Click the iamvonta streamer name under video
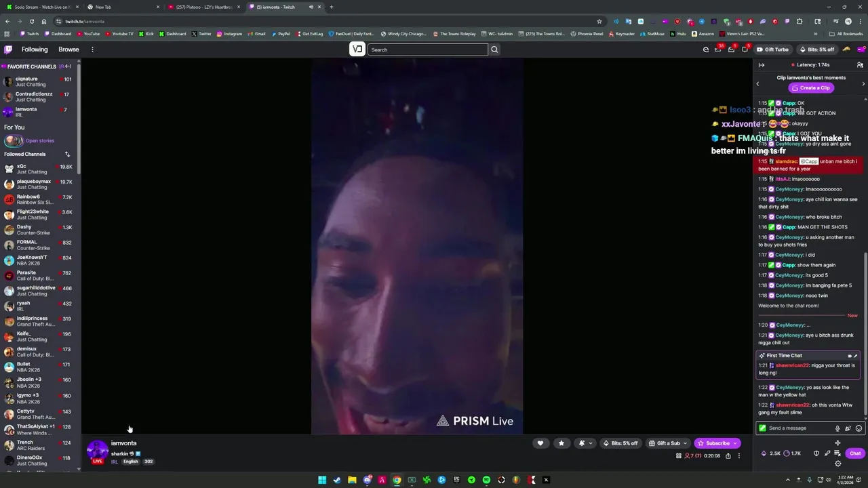The height and width of the screenshot is (488, 868). pyautogui.click(x=123, y=443)
